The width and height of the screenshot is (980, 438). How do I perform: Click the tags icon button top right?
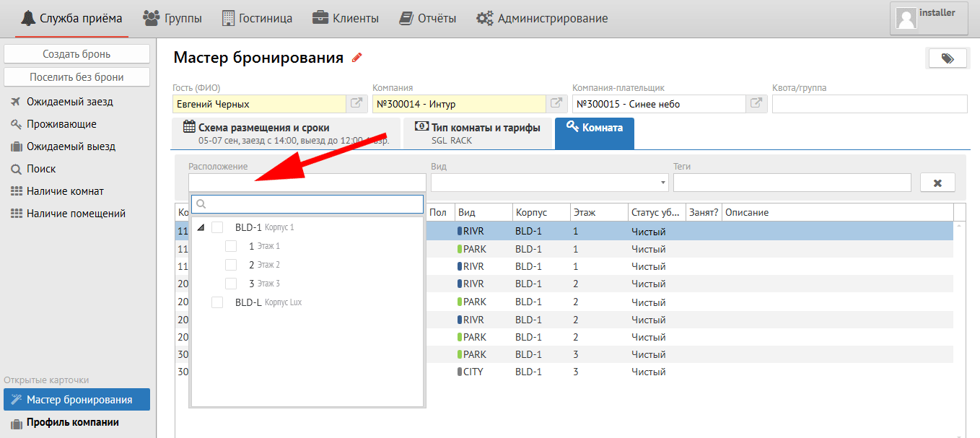(947, 59)
